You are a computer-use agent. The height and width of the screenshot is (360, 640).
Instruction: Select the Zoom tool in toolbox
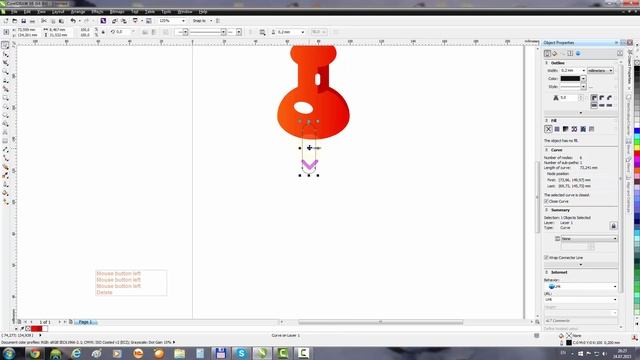click(x=6, y=72)
